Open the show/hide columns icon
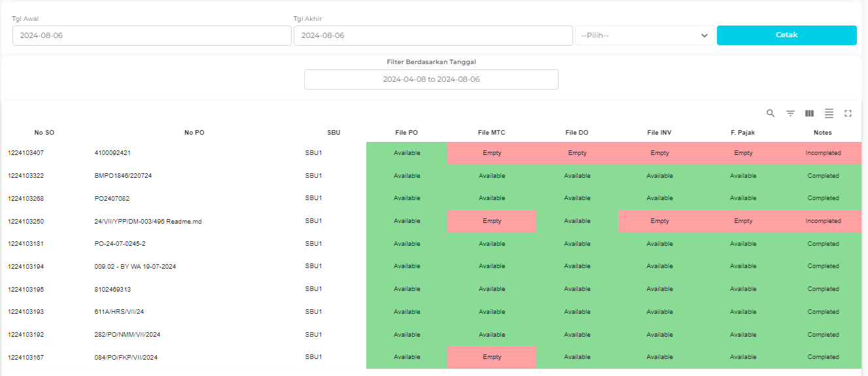868x376 pixels. (809, 113)
